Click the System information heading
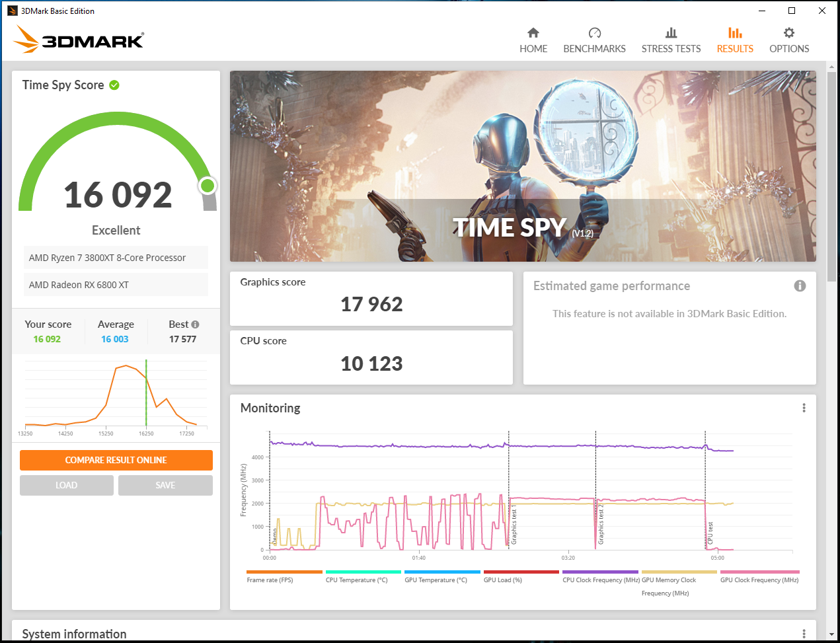This screenshot has width=840, height=643. [74, 634]
